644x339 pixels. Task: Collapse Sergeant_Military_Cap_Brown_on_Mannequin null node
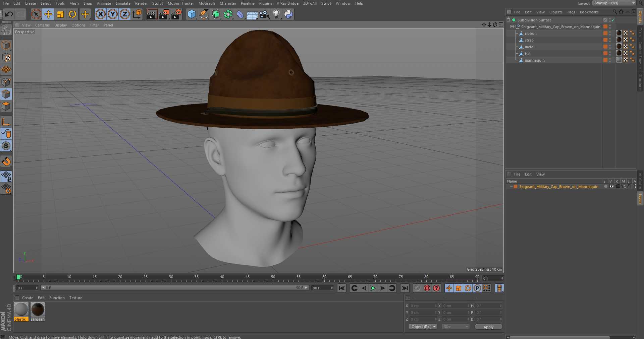pyautogui.click(x=512, y=27)
